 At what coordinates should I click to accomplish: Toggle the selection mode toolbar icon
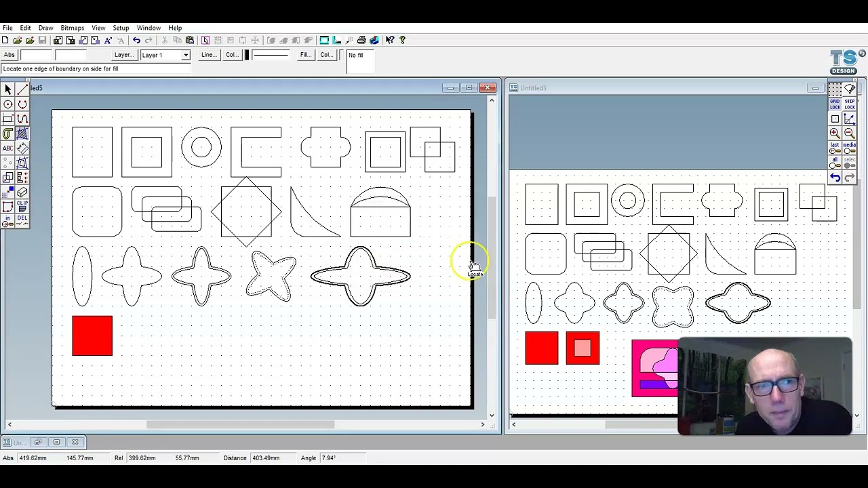(x=205, y=41)
